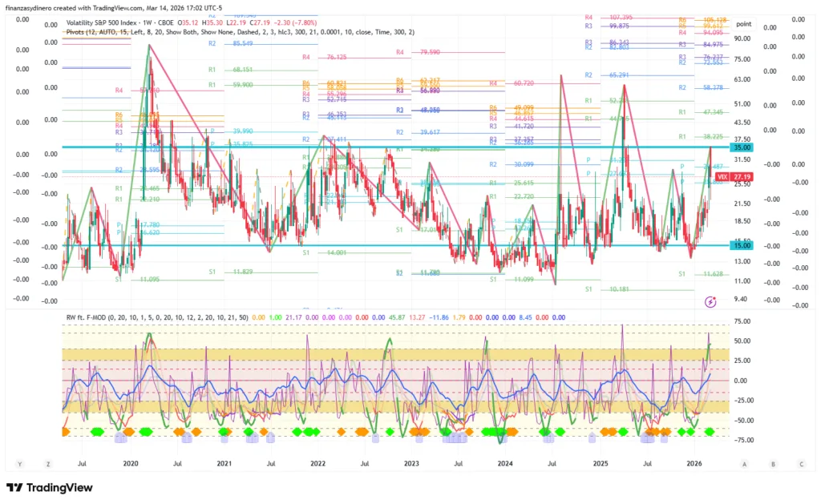The width and height of the screenshot is (821, 504).
Task: Click the 'point' label above the price scale
Action: (x=743, y=24)
